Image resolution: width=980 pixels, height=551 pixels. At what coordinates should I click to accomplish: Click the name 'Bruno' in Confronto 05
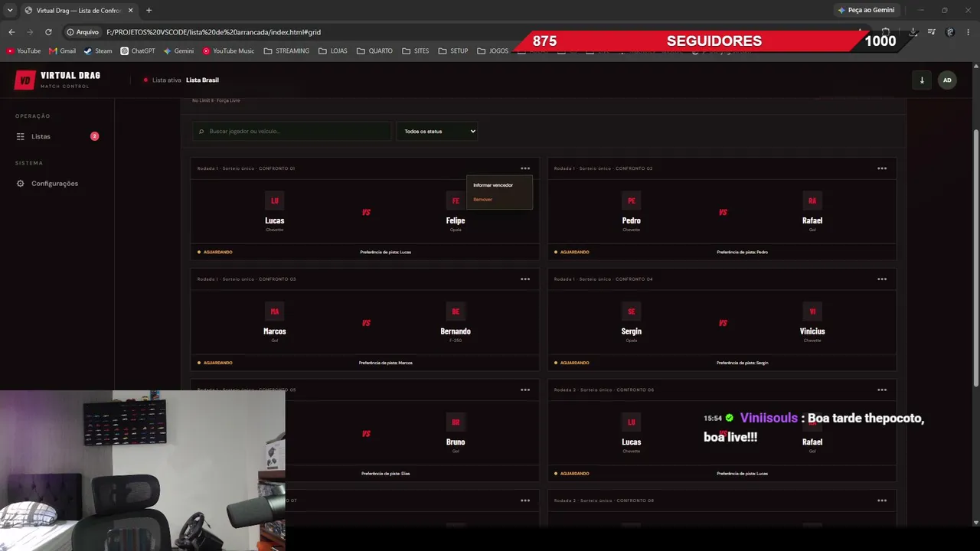click(x=456, y=442)
